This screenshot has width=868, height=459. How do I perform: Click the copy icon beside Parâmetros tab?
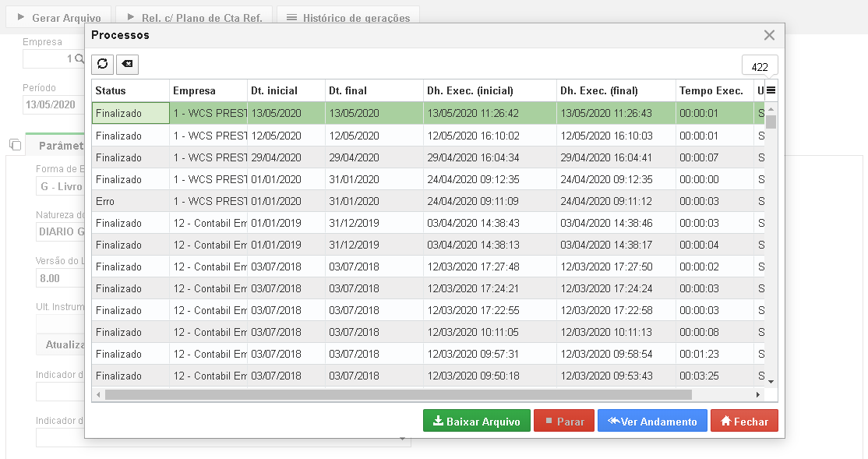click(16, 145)
